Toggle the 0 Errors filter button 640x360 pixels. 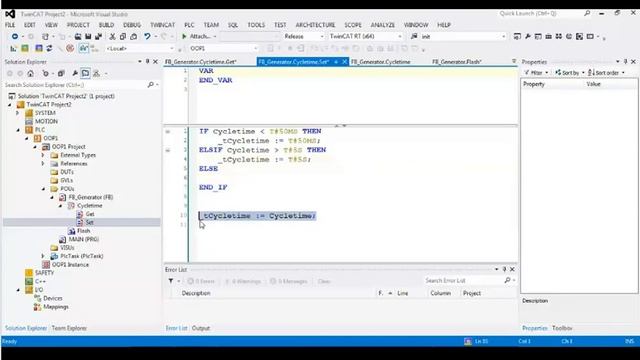coord(201,281)
